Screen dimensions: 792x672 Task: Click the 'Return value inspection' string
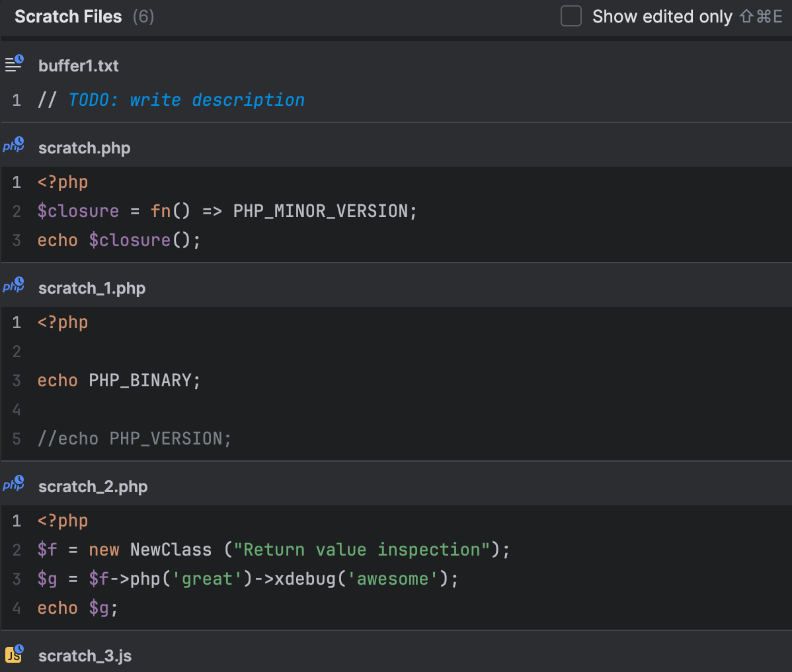point(362,550)
